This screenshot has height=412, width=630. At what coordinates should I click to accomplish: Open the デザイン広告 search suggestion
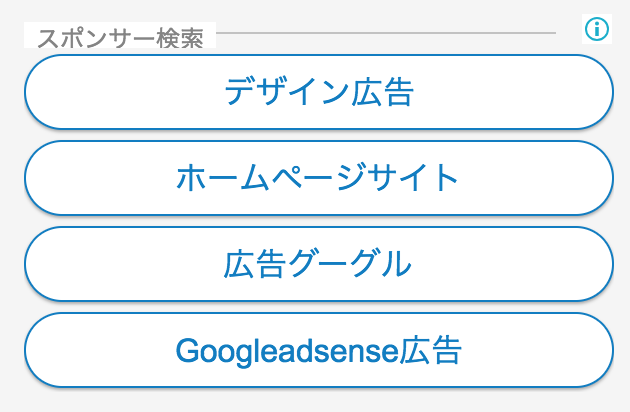click(319, 92)
